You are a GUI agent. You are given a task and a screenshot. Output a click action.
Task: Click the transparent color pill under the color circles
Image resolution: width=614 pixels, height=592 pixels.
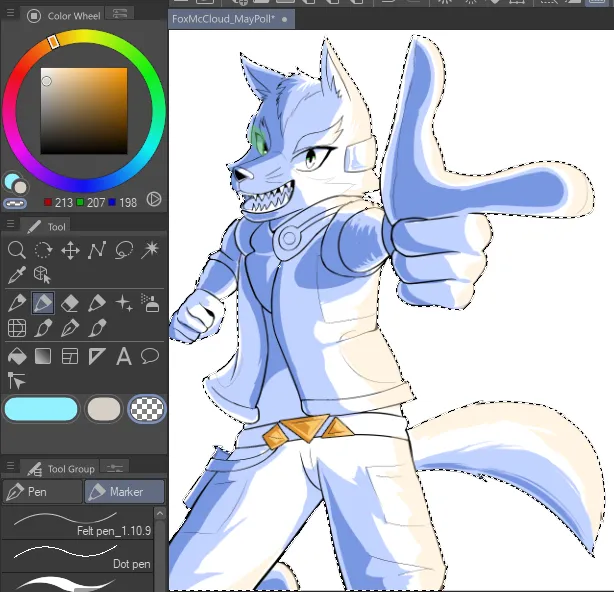(x=15, y=203)
